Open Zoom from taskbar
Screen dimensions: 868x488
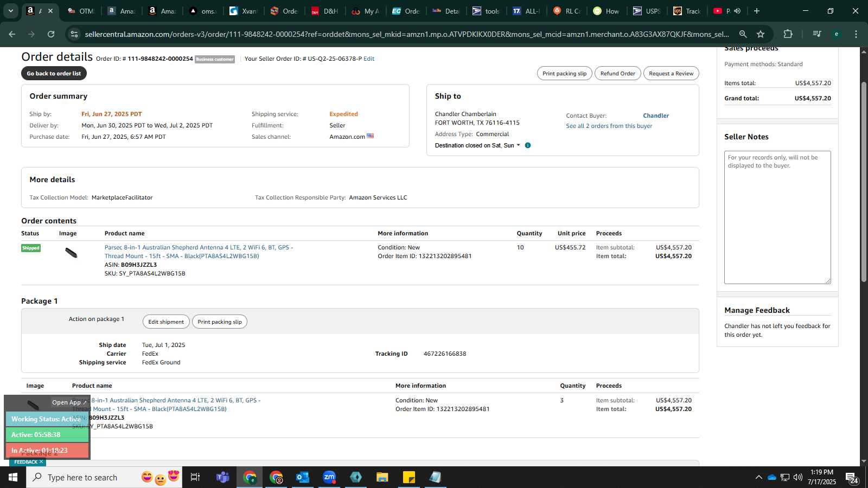(329, 477)
